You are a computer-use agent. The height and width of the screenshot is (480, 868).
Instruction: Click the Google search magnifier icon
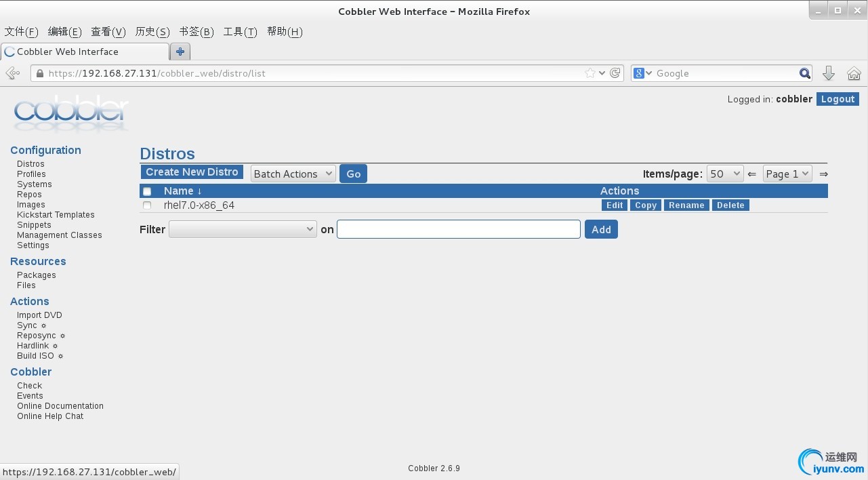(805, 73)
